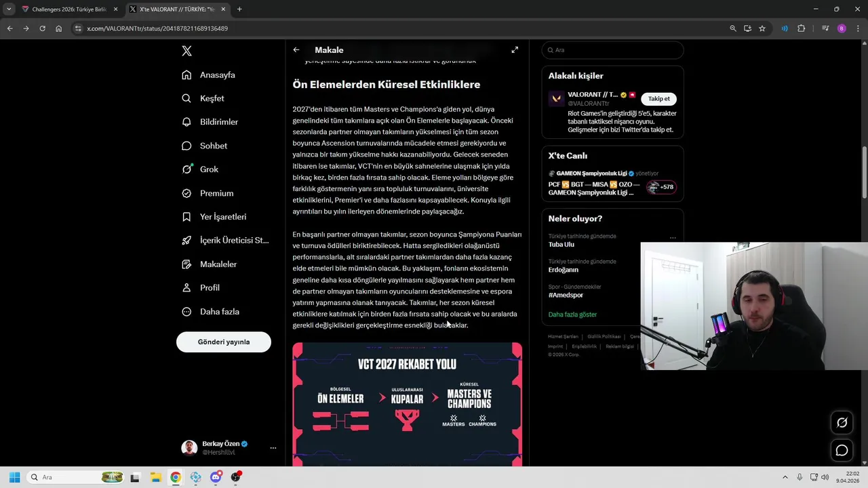This screenshot has width=868, height=488.
Task: Follow VALORANT with Takip et button
Action: (658, 99)
